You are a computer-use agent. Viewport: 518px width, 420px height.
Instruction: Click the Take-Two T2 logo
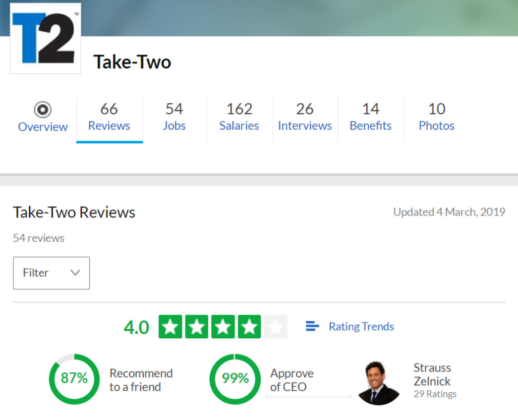coord(46,38)
